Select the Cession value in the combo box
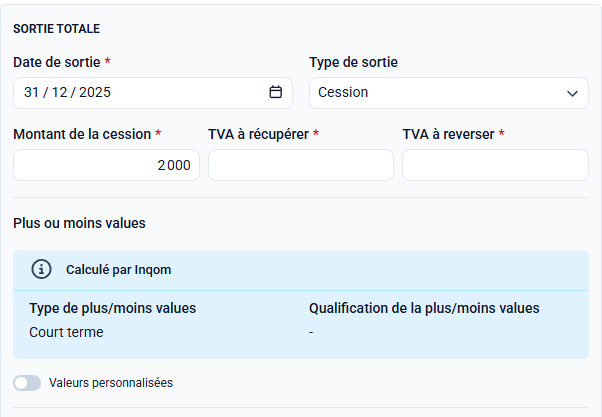The image size is (602, 417). (343, 92)
